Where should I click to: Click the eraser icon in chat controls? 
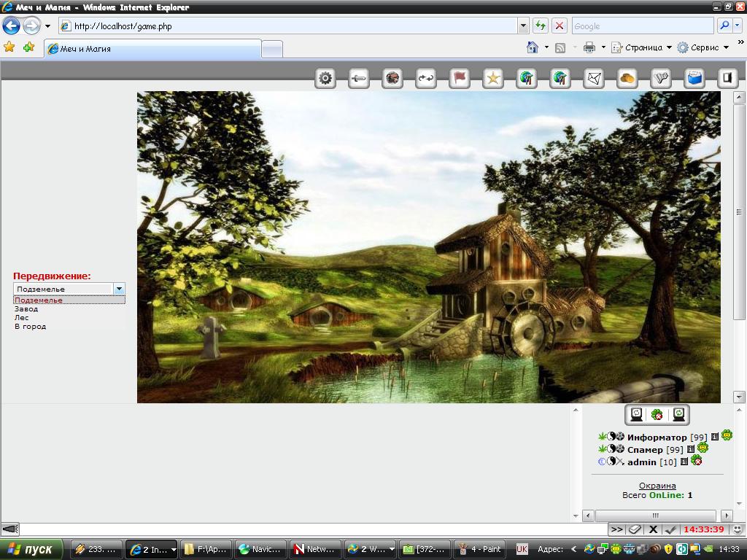(x=635, y=529)
